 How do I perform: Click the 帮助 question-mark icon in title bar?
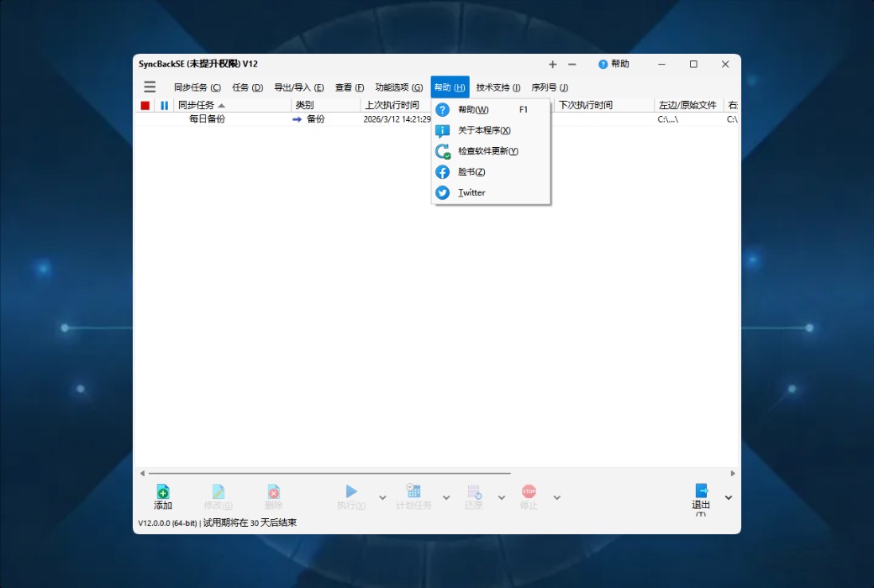[603, 64]
